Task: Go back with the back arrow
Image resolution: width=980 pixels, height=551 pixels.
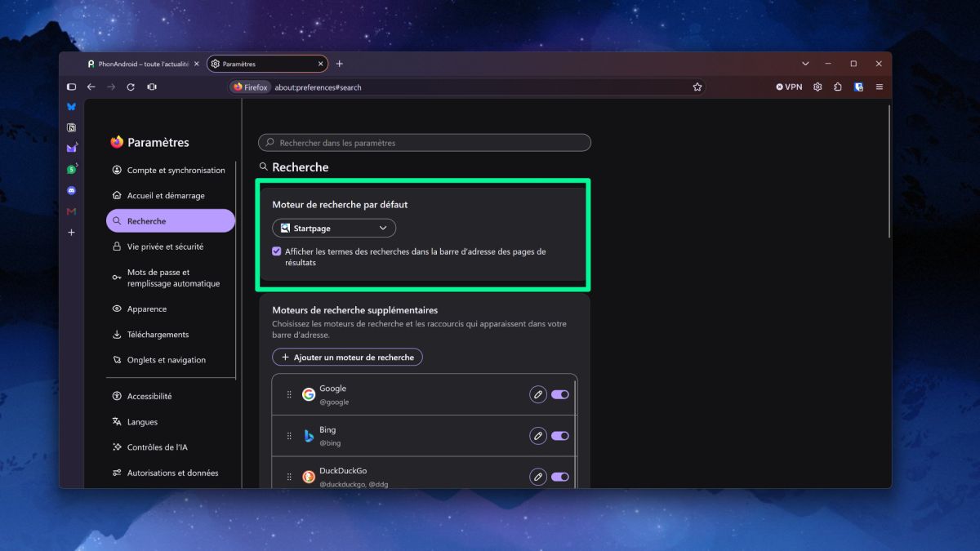Action: (x=91, y=87)
